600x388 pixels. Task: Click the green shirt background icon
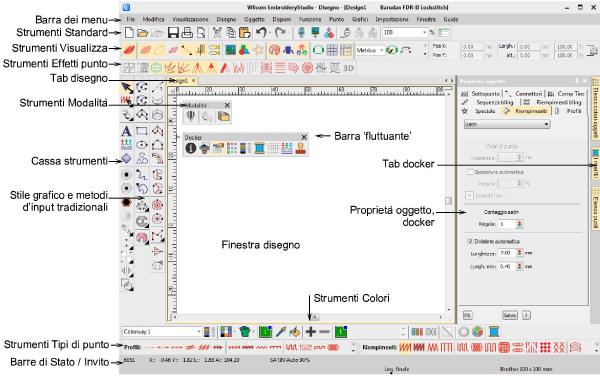pyautogui.click(x=245, y=332)
